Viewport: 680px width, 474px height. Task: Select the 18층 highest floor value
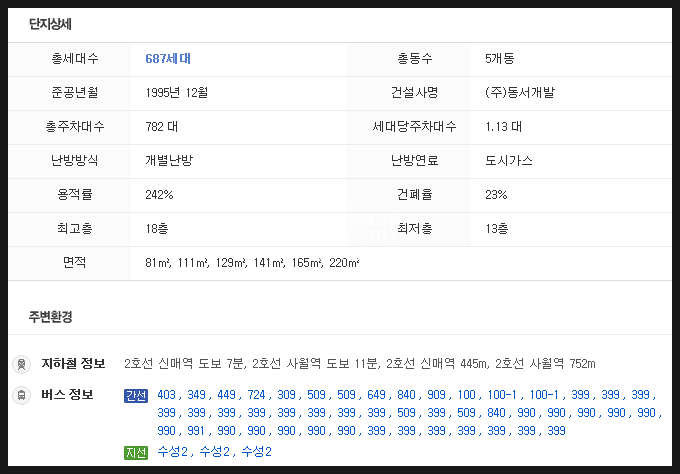click(157, 229)
